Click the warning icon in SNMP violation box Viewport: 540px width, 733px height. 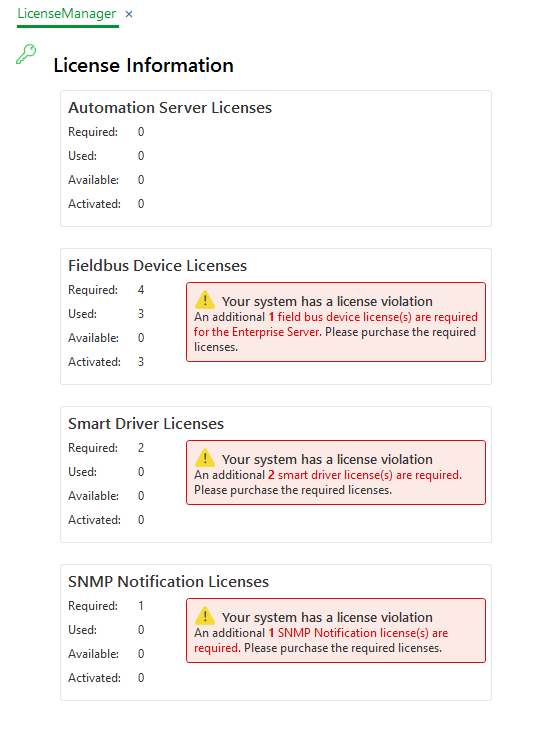205,616
